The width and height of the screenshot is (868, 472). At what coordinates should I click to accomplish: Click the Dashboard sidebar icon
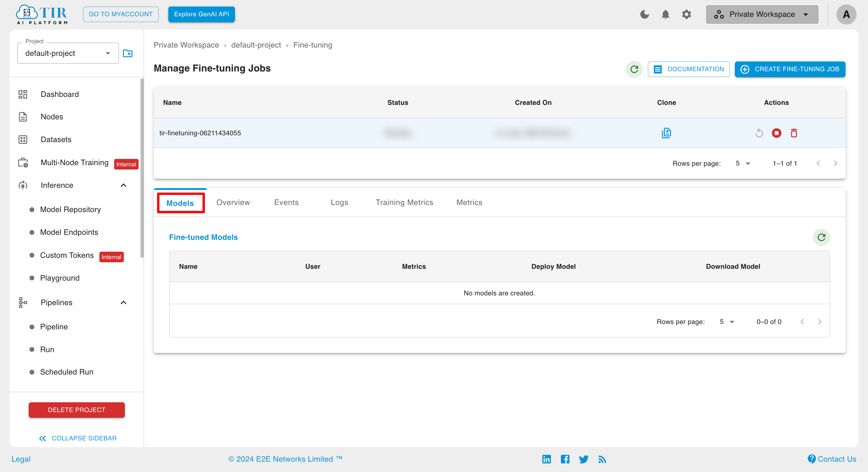pyautogui.click(x=23, y=94)
